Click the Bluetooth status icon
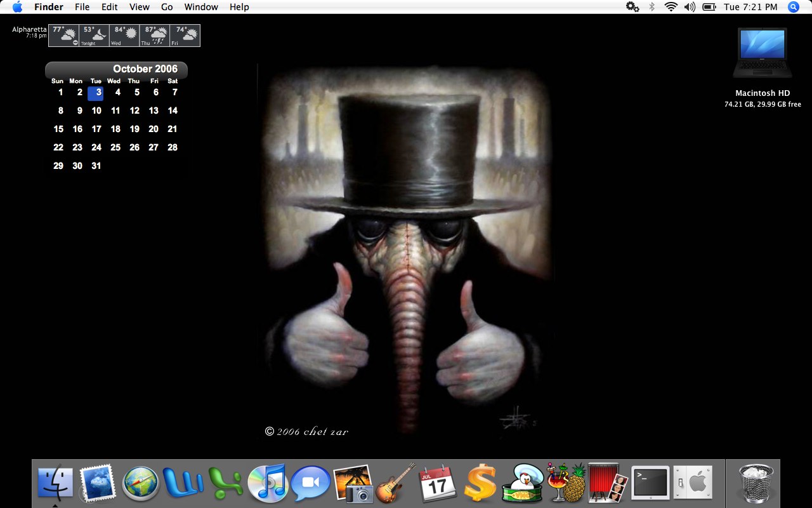Image resolution: width=812 pixels, height=508 pixels. pyautogui.click(x=652, y=7)
